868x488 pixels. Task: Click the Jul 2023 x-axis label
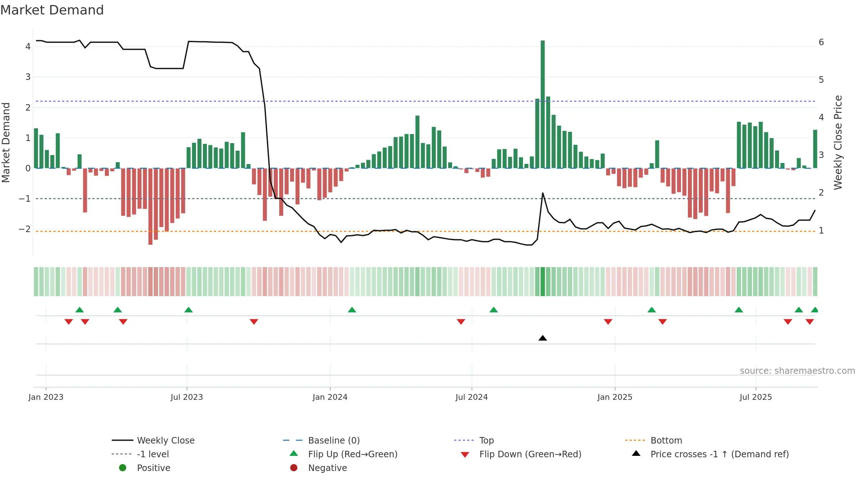coord(187,397)
